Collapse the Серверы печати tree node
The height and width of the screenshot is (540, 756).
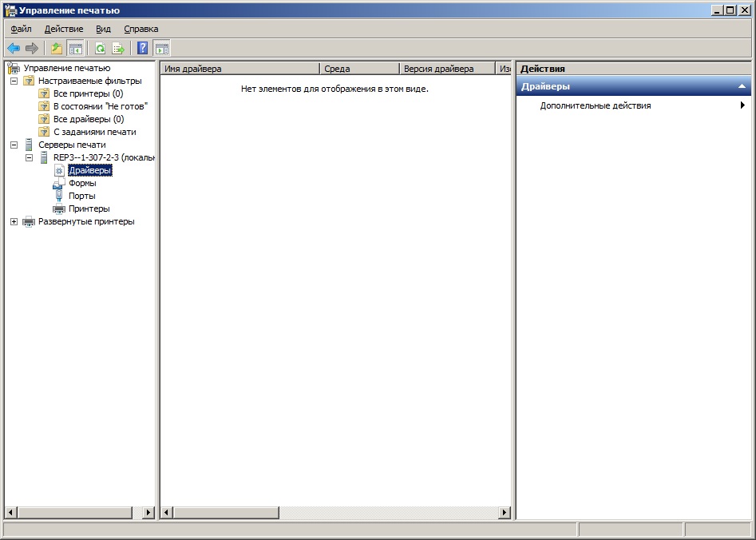14,145
